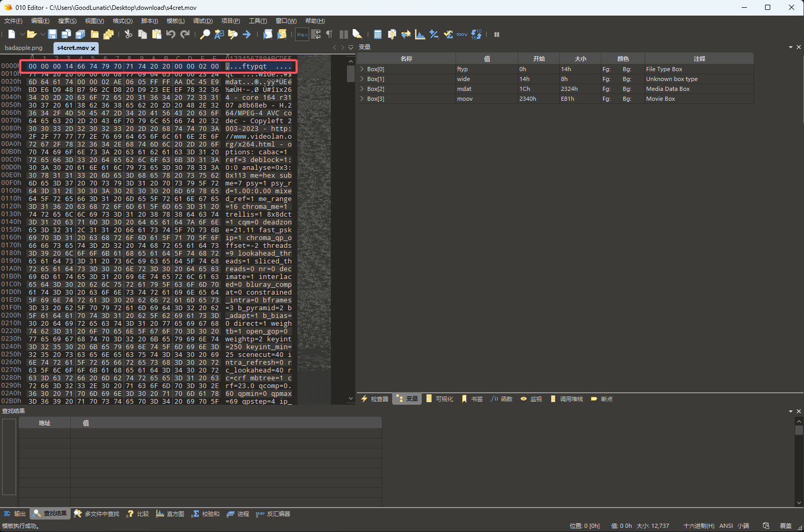Image resolution: width=804 pixels, height=532 pixels.
Task: Click the Open file folder icon
Action: 32,34
